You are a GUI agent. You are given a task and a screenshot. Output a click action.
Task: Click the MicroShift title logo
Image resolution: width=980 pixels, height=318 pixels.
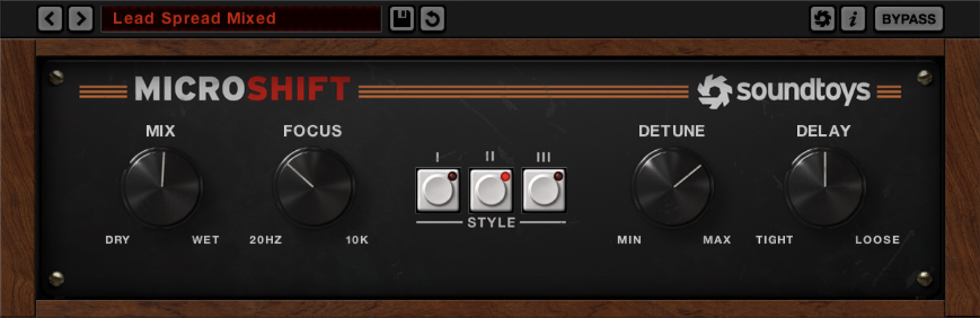242,89
